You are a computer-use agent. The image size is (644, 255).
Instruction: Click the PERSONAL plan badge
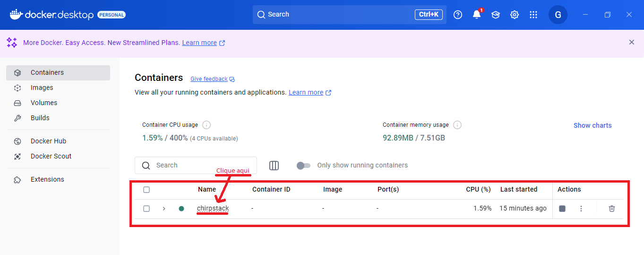point(112,15)
